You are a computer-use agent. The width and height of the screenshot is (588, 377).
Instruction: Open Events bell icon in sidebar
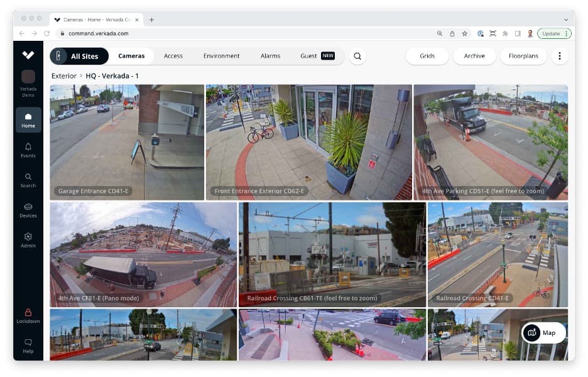(28, 150)
